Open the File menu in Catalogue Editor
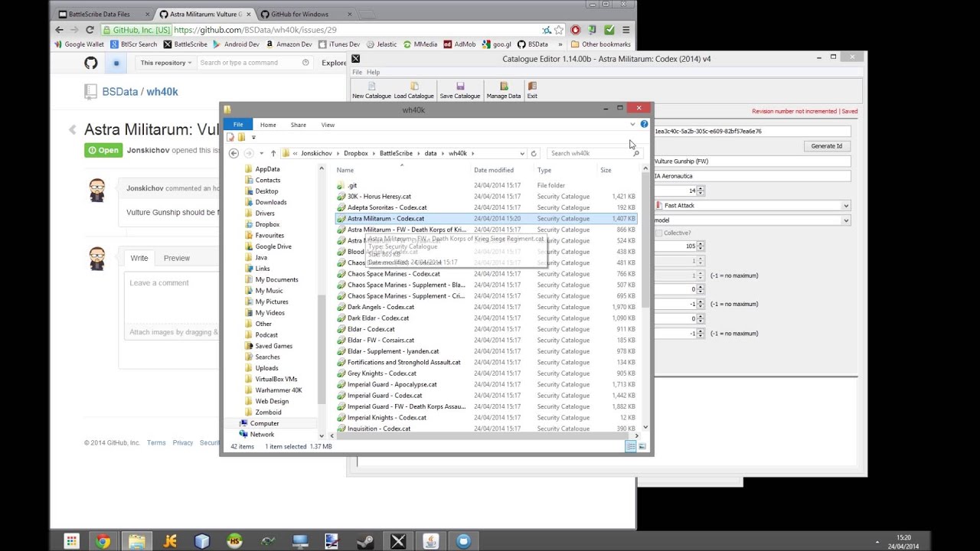This screenshot has width=980, height=551. coord(357,72)
